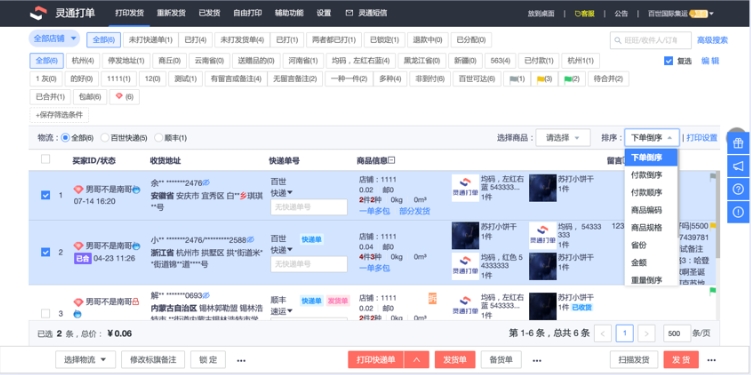Screen dimensions: 751x375
Task: Click the question mark help sidebar icon
Action: [x=738, y=189]
